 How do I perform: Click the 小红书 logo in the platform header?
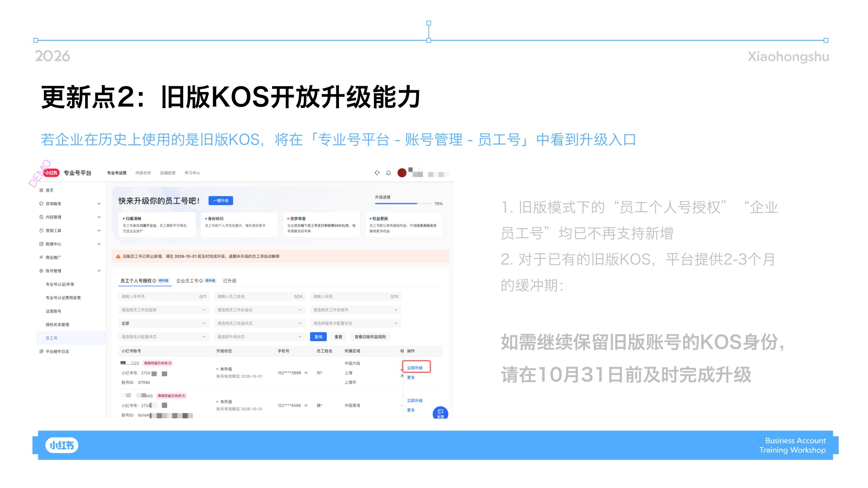pos(51,173)
